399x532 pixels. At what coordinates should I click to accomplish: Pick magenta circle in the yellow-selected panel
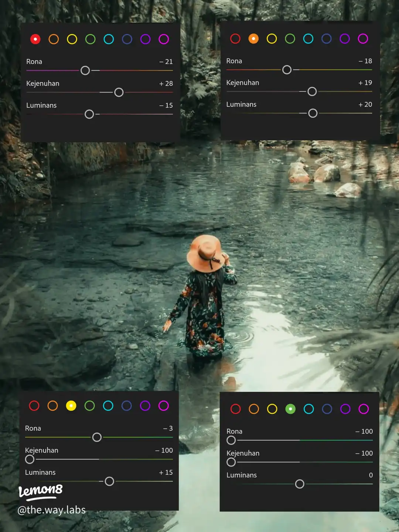pyautogui.click(x=163, y=406)
